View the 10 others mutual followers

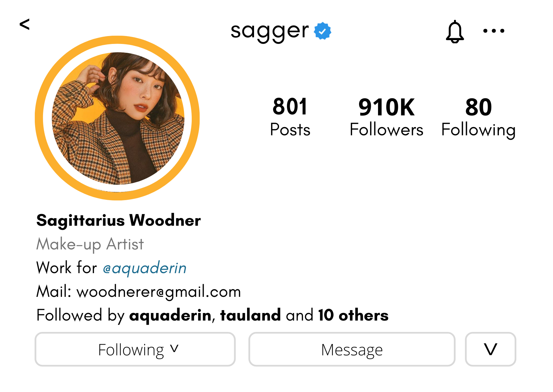(x=353, y=315)
